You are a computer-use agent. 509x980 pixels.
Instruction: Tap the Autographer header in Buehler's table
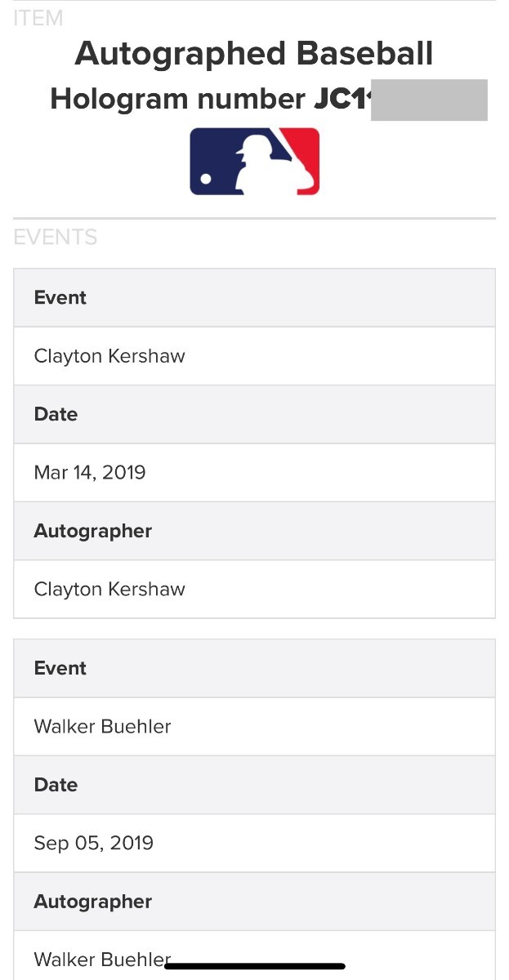pos(93,902)
